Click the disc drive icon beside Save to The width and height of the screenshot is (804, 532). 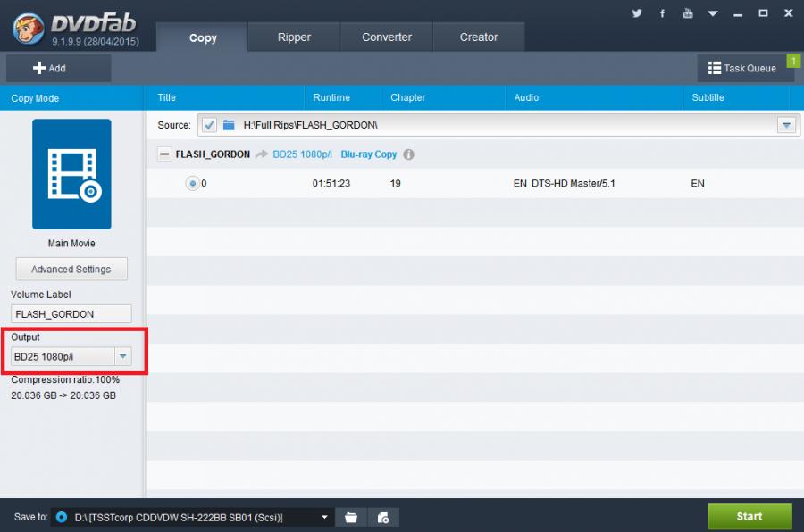(61, 517)
